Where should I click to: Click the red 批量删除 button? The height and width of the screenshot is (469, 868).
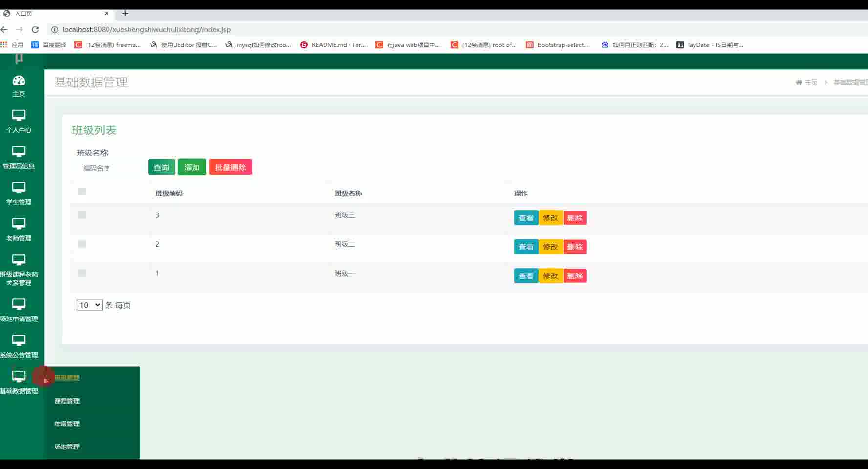pos(231,167)
